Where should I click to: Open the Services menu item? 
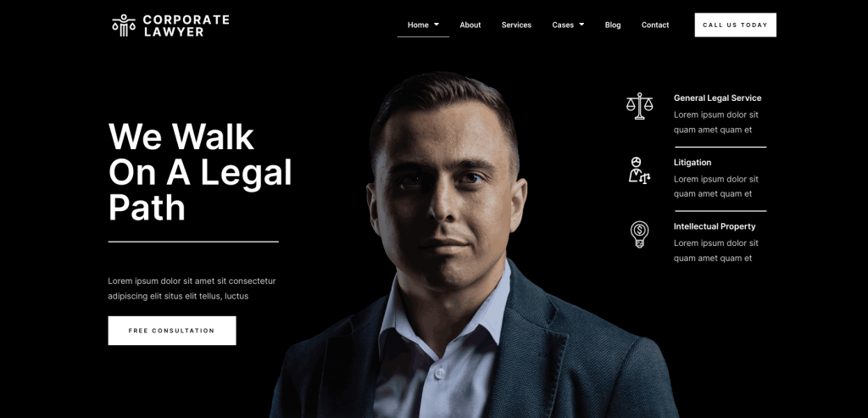[x=516, y=25]
